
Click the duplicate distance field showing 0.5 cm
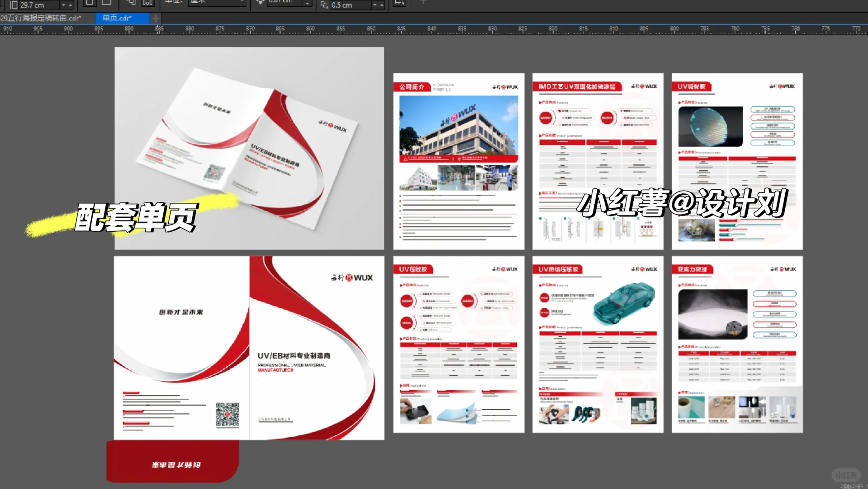(351, 5)
